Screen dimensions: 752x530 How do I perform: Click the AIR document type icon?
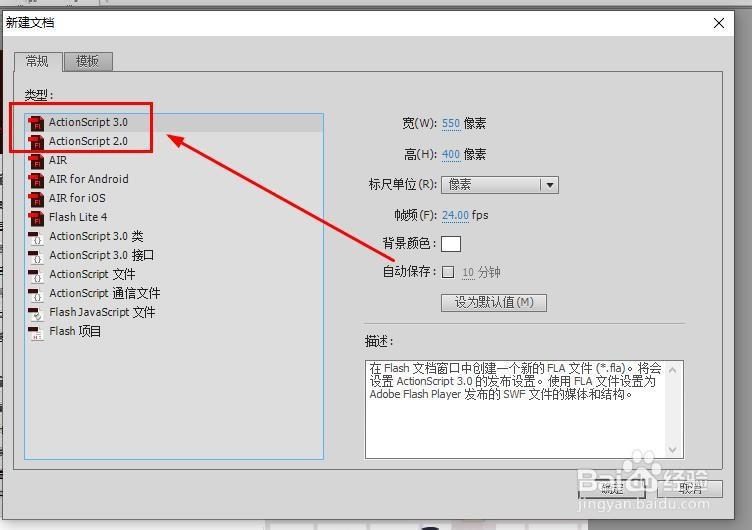pos(36,161)
